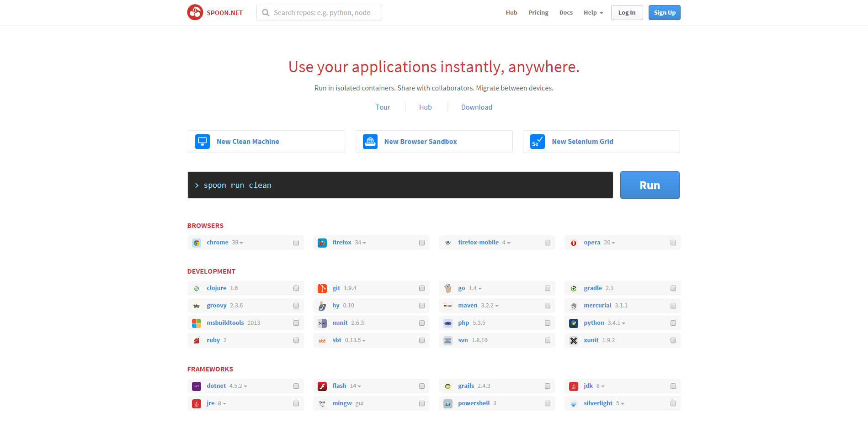Screen dimensions: 868x423
Task: Click the New Browser Sandbox globe icon
Action: tap(370, 142)
